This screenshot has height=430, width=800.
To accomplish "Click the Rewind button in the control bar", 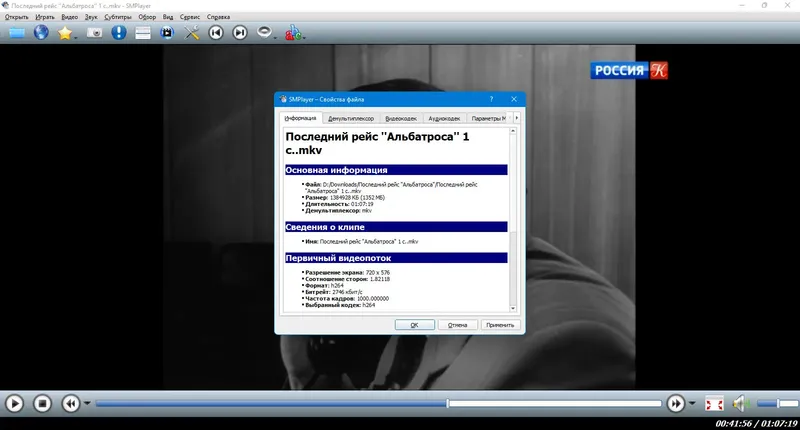I will [x=71, y=404].
